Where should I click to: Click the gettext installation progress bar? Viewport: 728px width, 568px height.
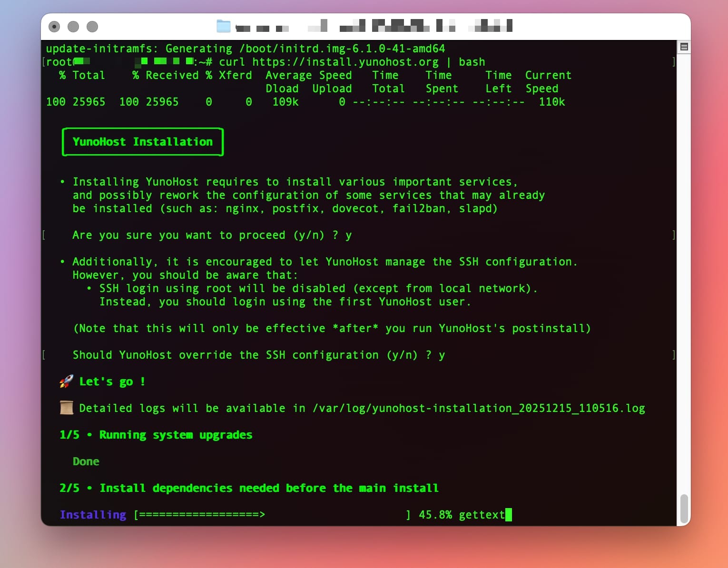tap(271, 514)
